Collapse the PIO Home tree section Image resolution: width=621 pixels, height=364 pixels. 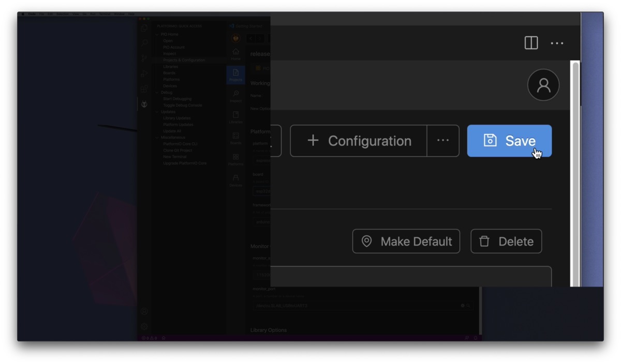coord(157,34)
